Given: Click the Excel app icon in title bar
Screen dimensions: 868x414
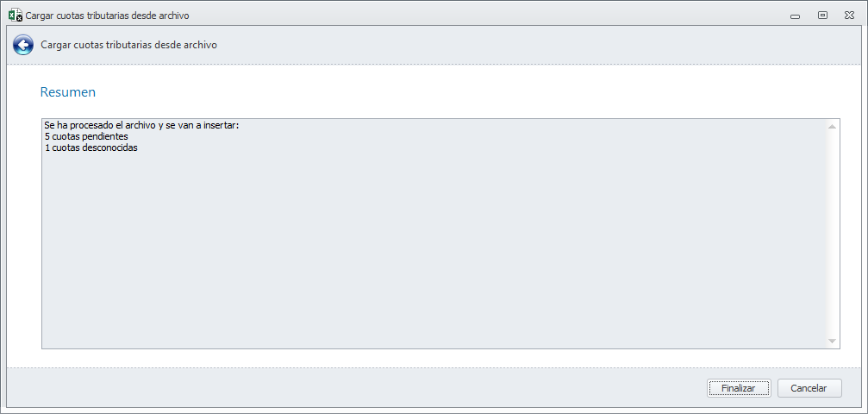Looking at the screenshot, I should coord(16,15).
